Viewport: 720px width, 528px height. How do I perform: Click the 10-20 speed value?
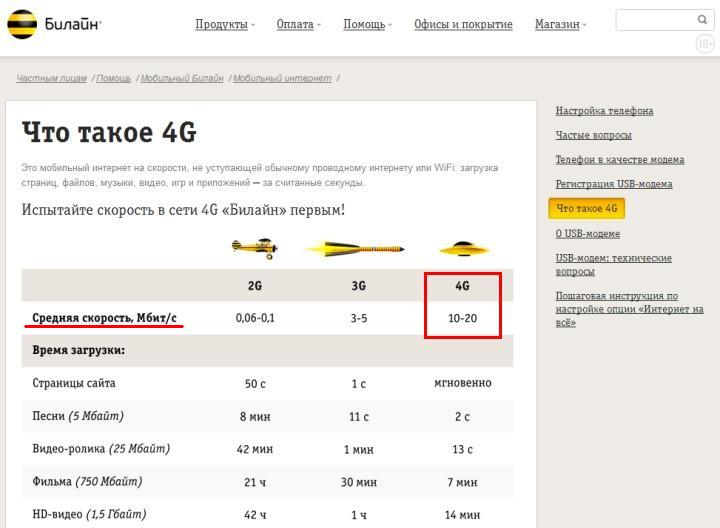[462, 318]
